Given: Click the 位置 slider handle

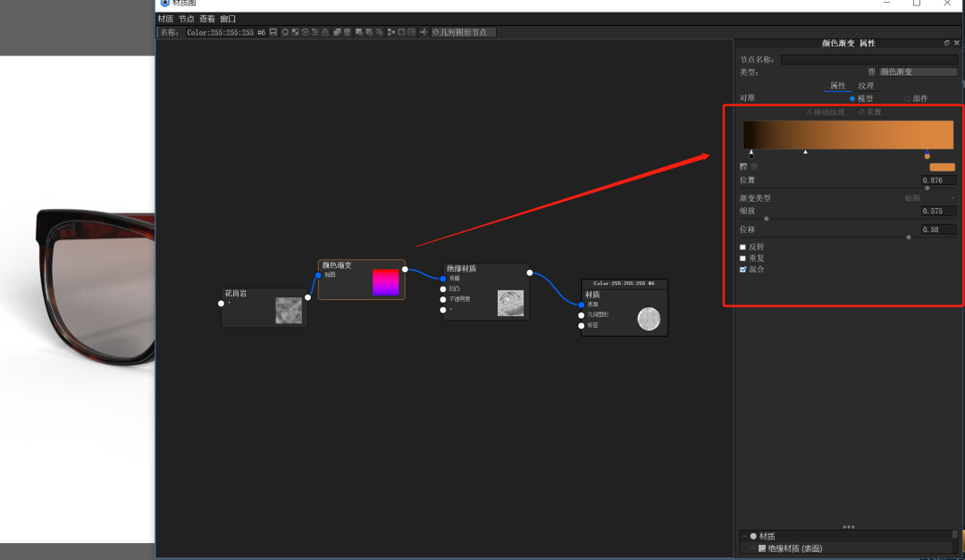Looking at the screenshot, I should point(927,188).
